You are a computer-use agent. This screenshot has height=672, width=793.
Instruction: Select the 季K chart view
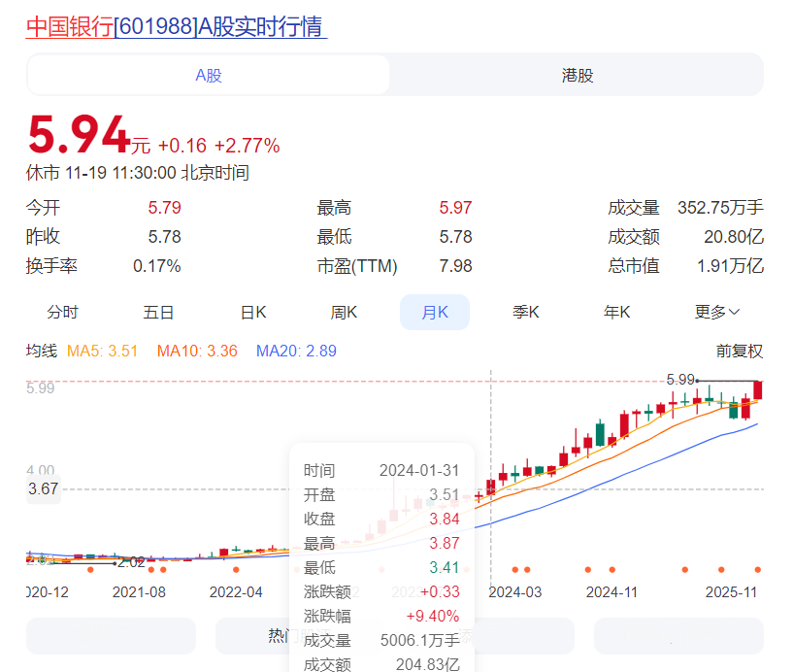pos(526,313)
